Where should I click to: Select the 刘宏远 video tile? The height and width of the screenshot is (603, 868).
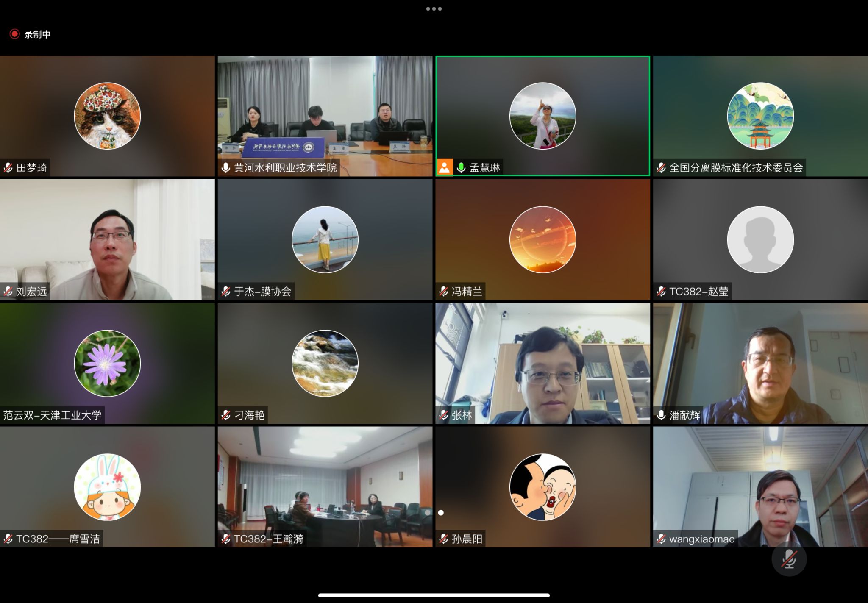click(107, 239)
